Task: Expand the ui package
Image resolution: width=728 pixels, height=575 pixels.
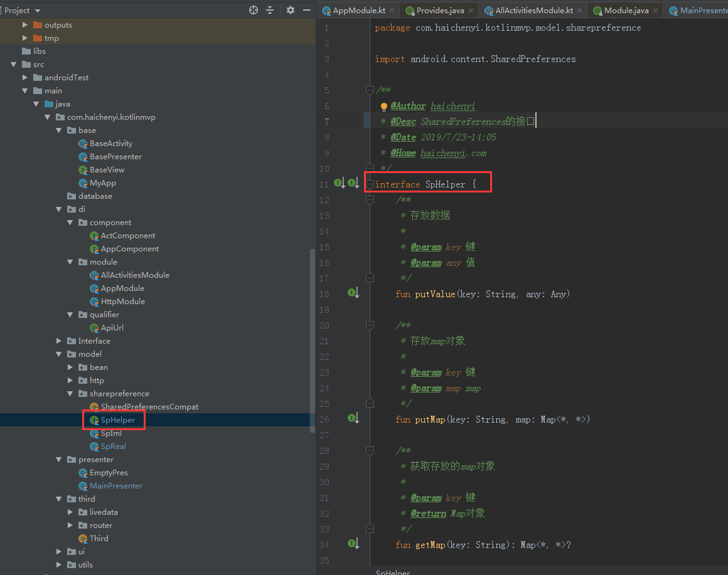Action: 59,552
